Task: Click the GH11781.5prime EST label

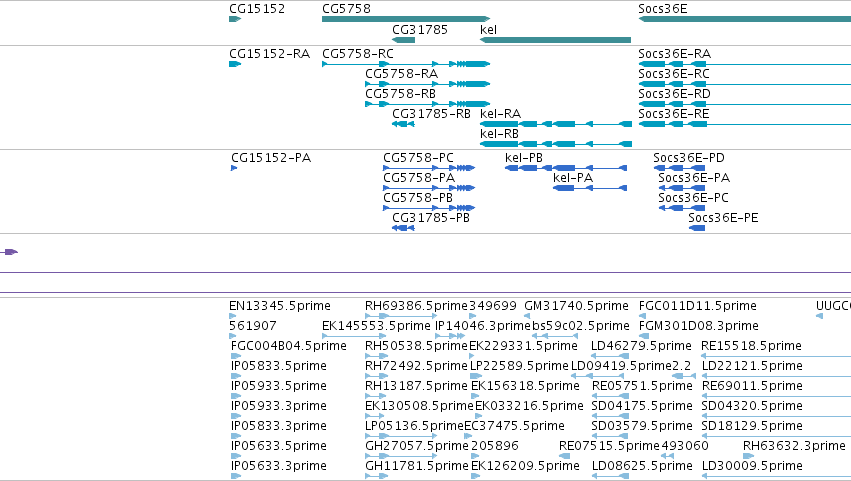Action: [417, 467]
